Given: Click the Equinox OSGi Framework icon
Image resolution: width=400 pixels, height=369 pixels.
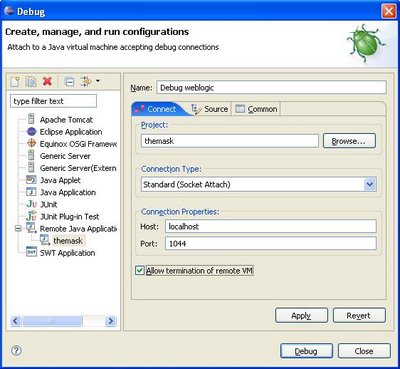Looking at the screenshot, I should coord(31,144).
